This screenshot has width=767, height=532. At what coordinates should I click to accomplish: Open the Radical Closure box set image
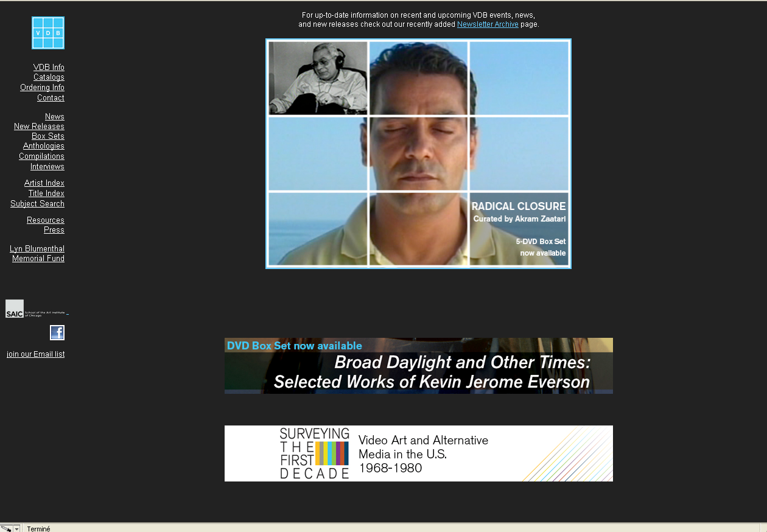(x=418, y=153)
